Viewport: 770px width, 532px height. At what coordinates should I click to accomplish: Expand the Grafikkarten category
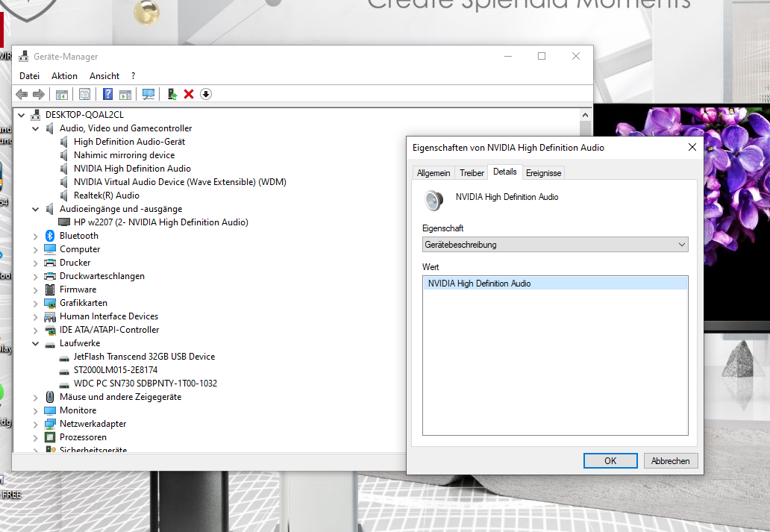click(35, 304)
